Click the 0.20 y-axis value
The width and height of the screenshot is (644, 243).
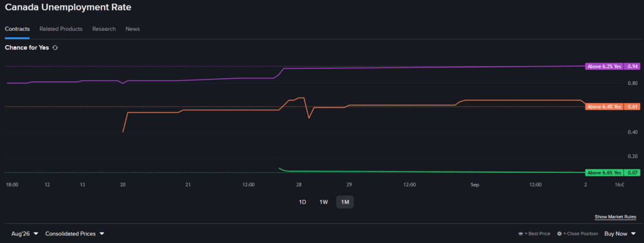(x=632, y=156)
